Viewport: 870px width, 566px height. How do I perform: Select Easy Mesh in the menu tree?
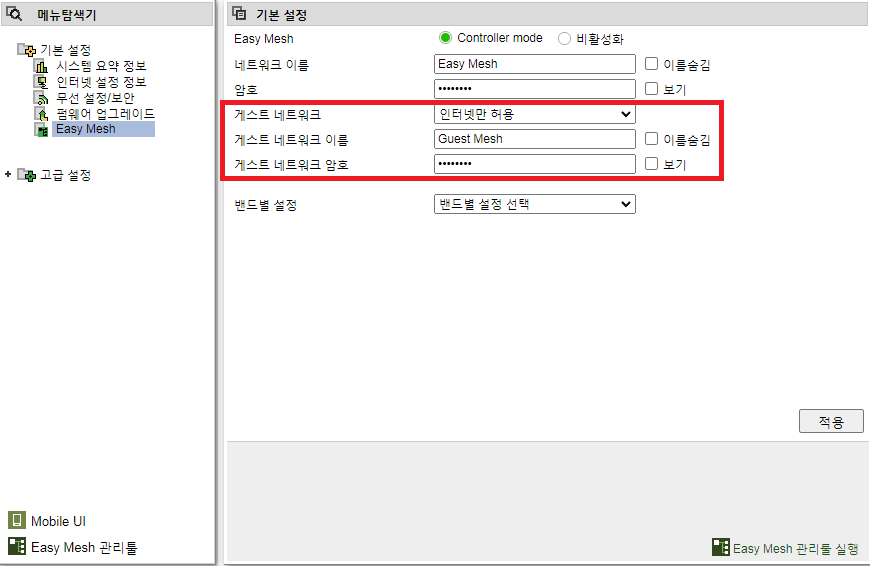pyautogui.click(x=103, y=129)
